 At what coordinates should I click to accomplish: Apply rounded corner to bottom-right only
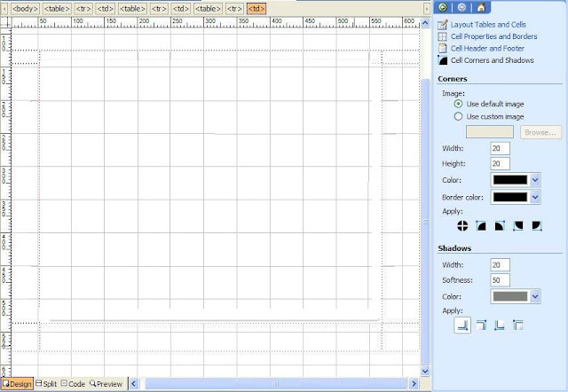tap(536, 226)
